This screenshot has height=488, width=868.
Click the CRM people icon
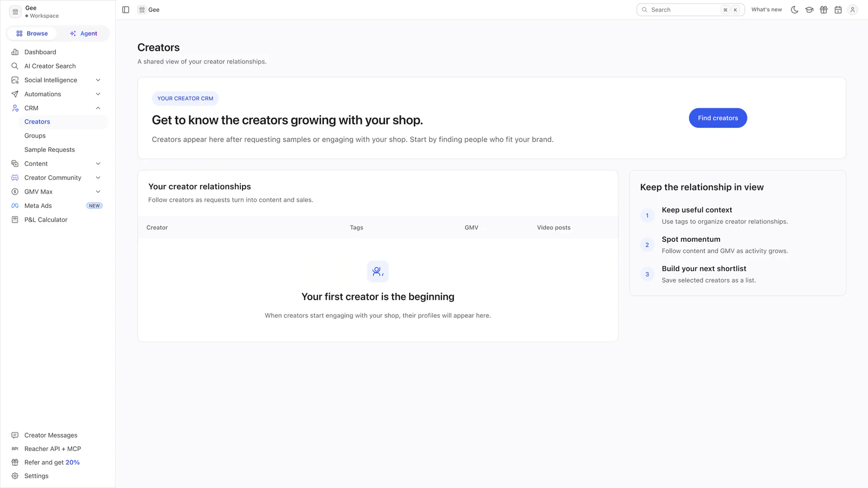tap(15, 108)
